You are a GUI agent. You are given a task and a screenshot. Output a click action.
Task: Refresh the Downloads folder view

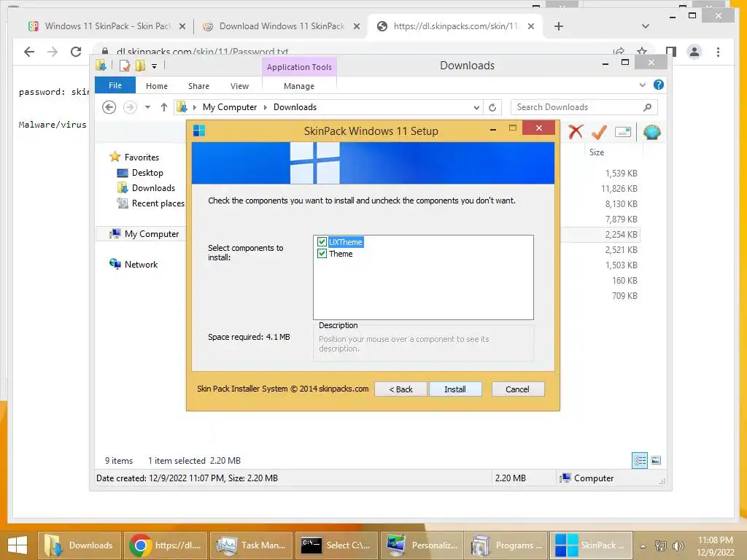coord(492,108)
